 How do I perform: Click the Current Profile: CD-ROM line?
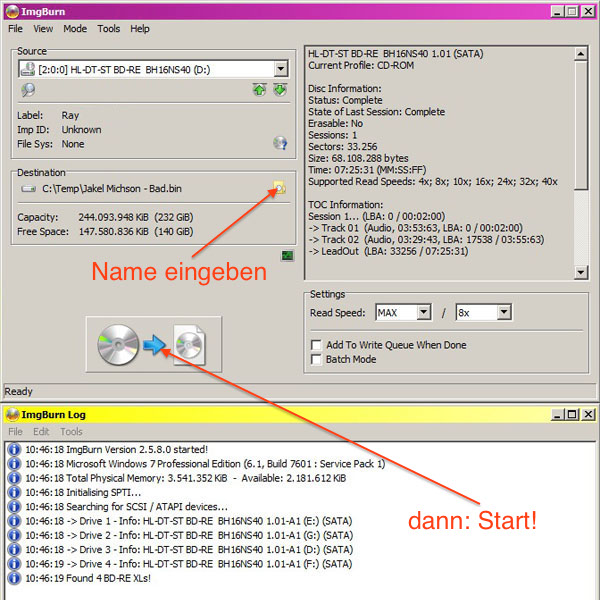361,65
